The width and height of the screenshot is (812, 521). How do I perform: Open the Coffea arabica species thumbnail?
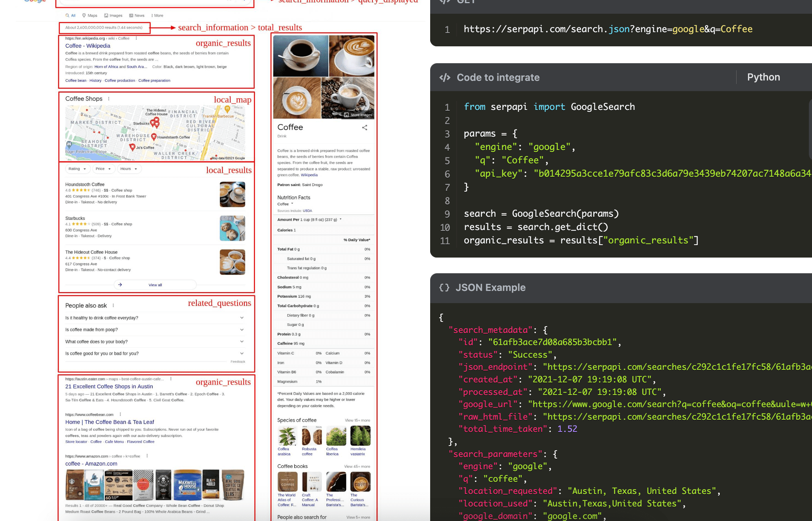point(287,436)
